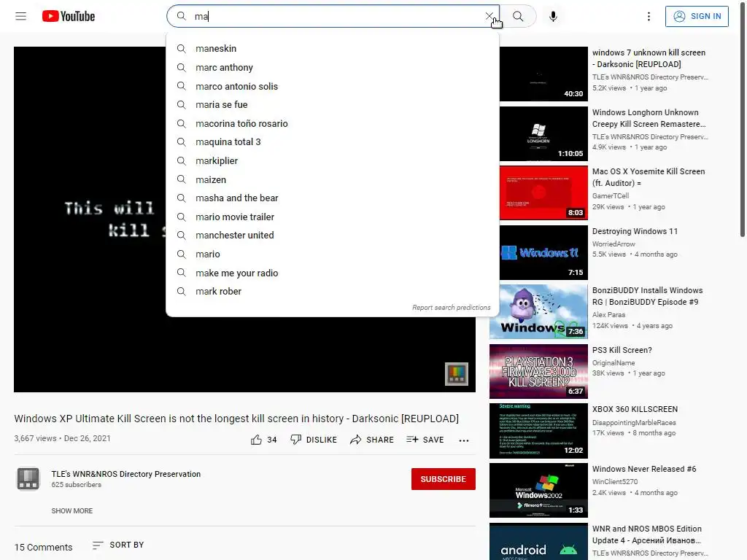Click title 'PS3 Kill Screen?'
Screen dimensions: 747x560
(622, 350)
